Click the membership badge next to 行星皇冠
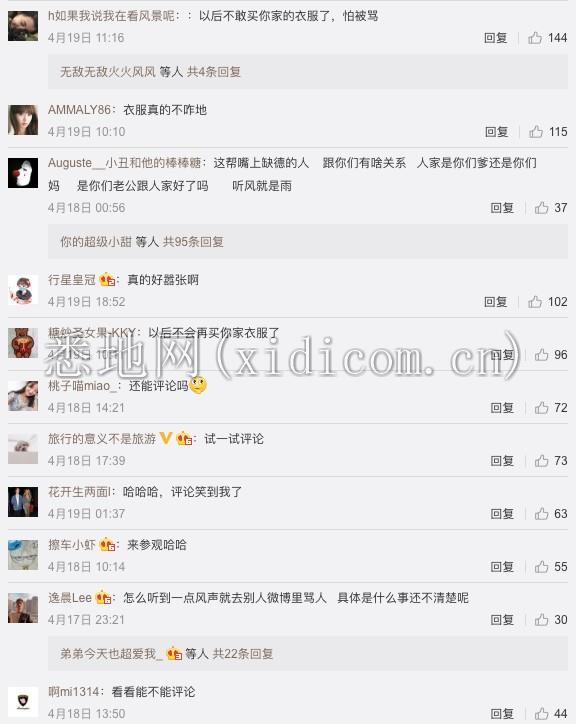Image resolution: width=576 pixels, height=724 pixels. click(107, 280)
